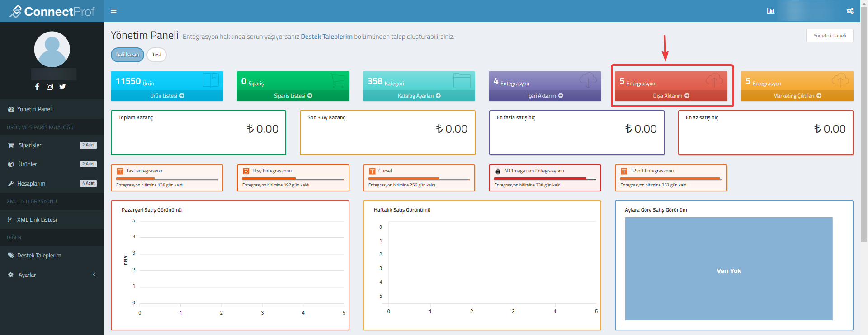This screenshot has width=868, height=335.
Task: Click the folder icon on Kategori card
Action: 462,81
